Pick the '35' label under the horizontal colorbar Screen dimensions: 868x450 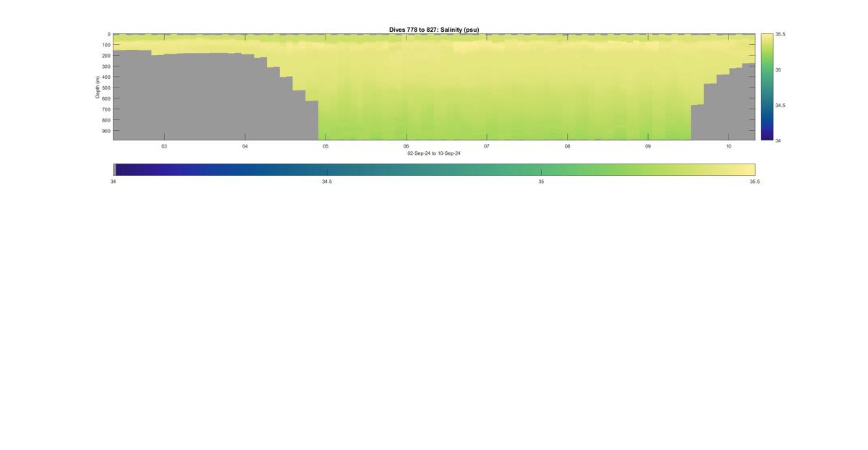click(x=541, y=182)
